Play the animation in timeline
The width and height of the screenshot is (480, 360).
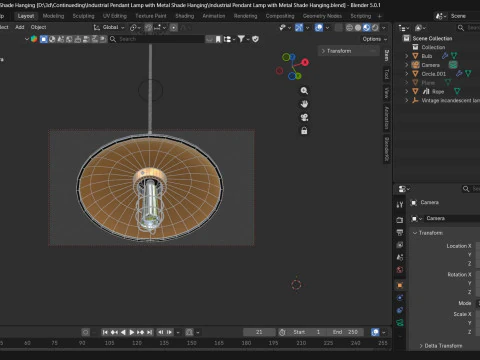coord(132,332)
